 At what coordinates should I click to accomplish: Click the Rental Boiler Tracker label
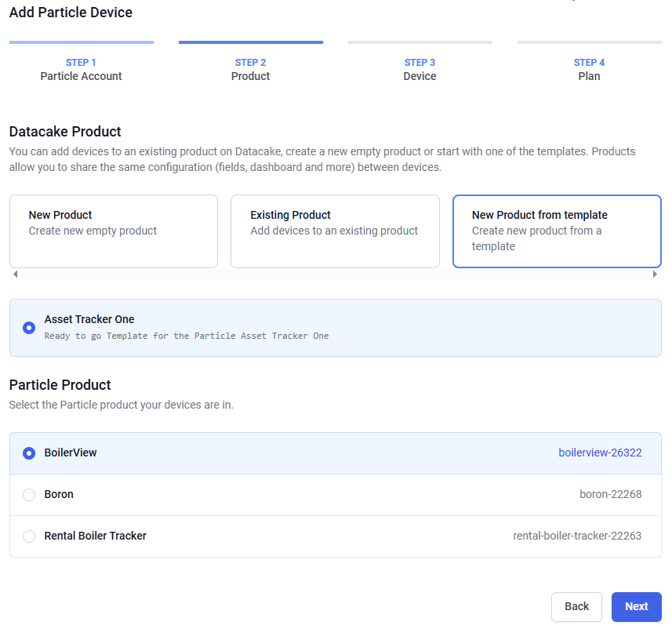click(95, 536)
